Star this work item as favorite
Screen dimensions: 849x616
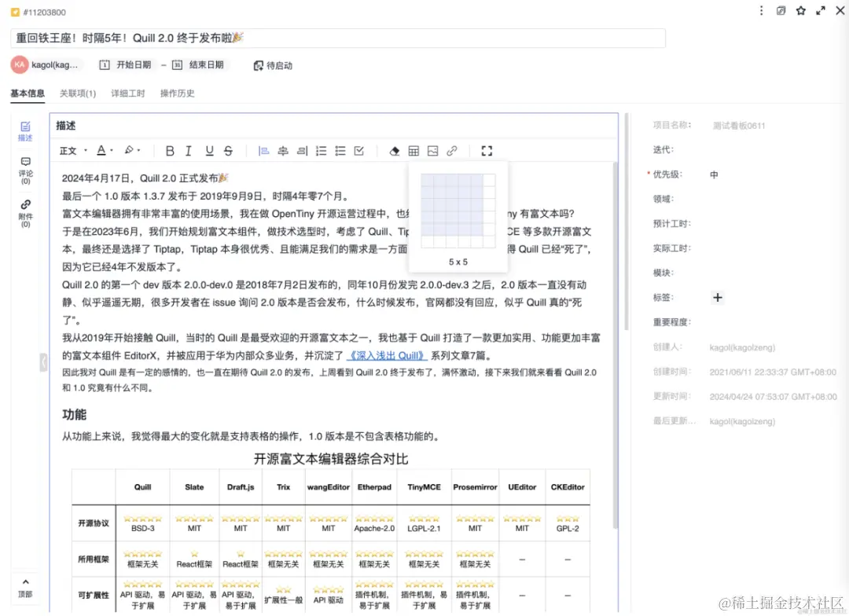tap(801, 11)
